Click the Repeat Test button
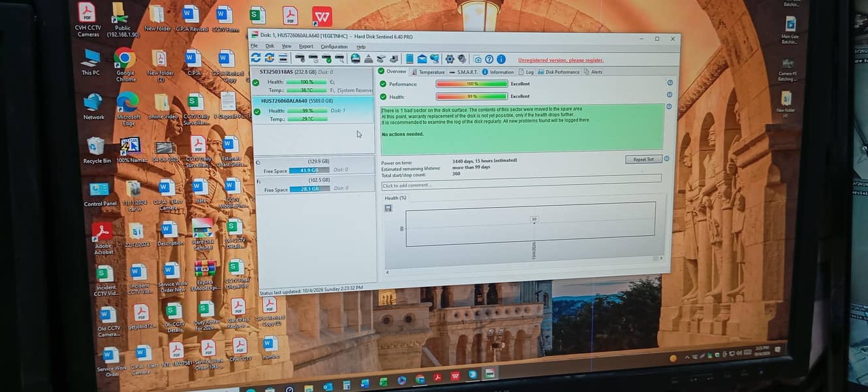Viewport: 868px width, 392px height. point(643,159)
